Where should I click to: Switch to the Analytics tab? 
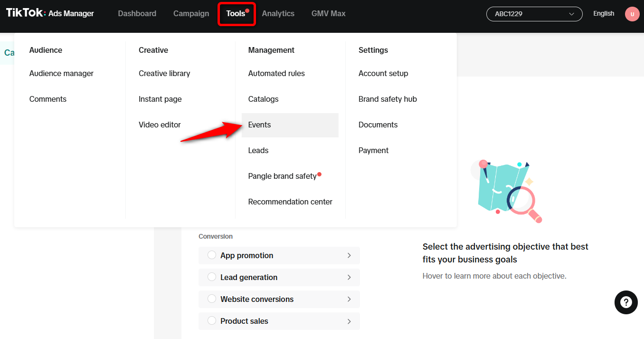[x=278, y=13]
